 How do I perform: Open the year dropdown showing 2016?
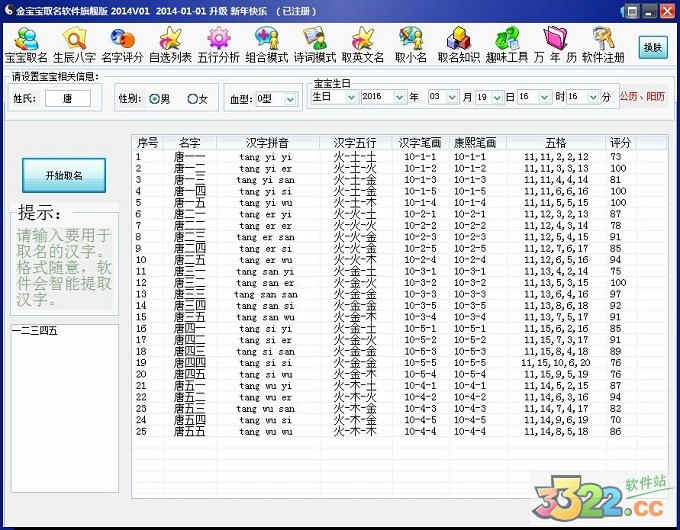coord(399,97)
